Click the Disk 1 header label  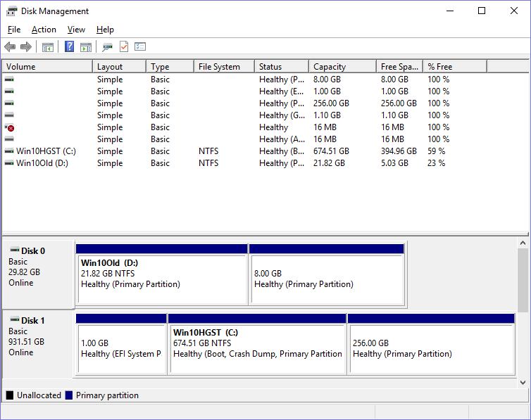pos(33,321)
